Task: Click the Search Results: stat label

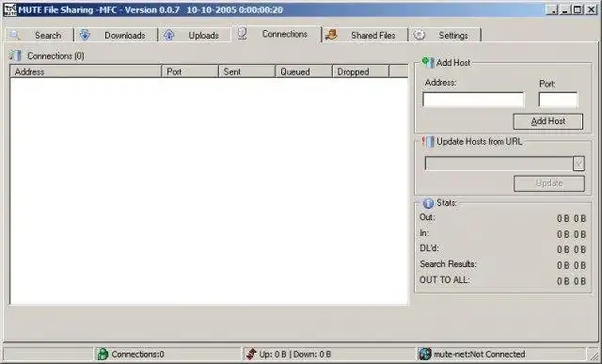Action: (x=448, y=264)
